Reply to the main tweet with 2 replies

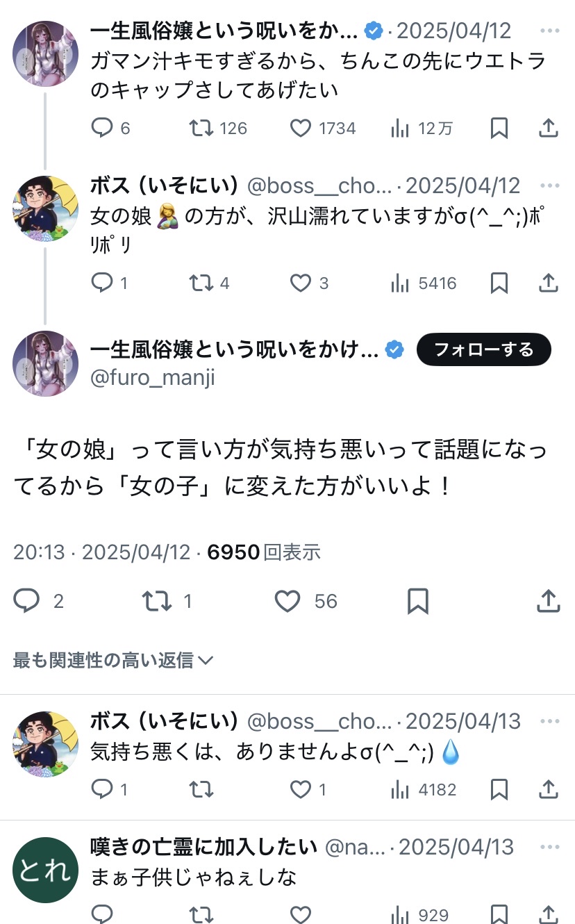(27, 601)
